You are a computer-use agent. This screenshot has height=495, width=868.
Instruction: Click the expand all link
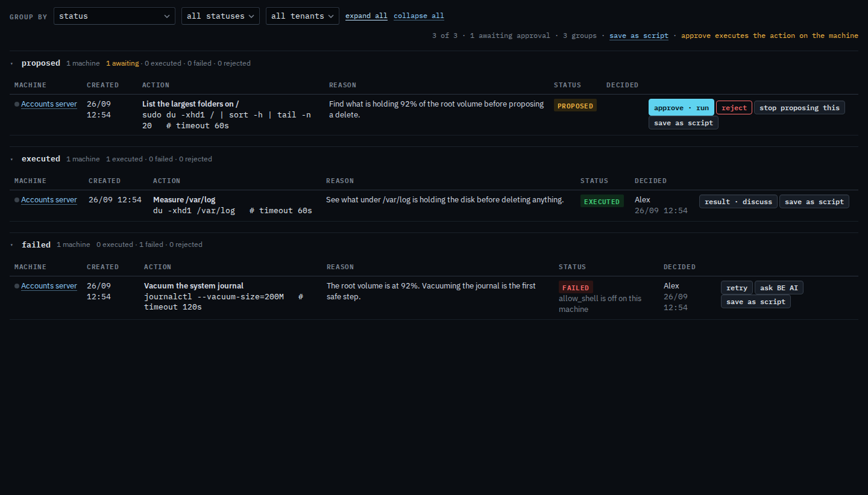pos(366,16)
